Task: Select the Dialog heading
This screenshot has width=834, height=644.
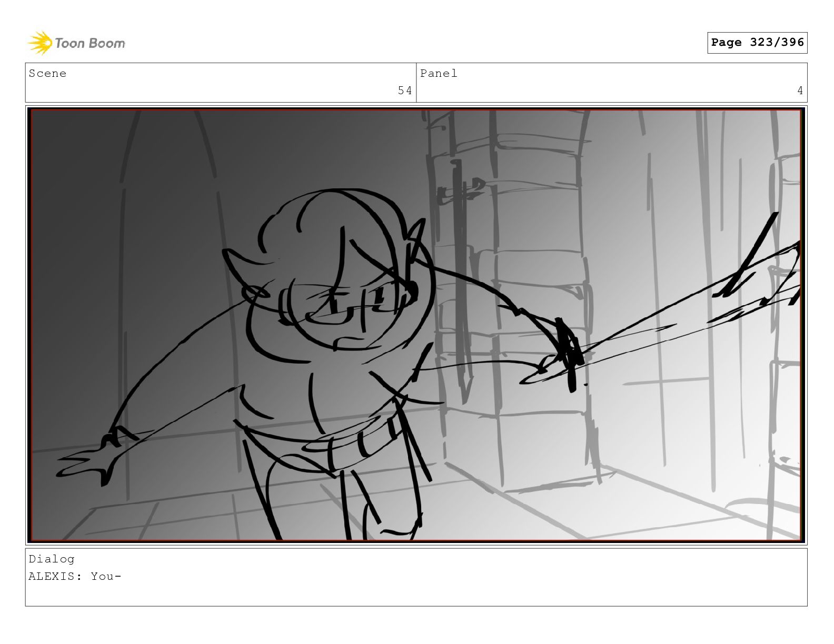Action: (52, 559)
